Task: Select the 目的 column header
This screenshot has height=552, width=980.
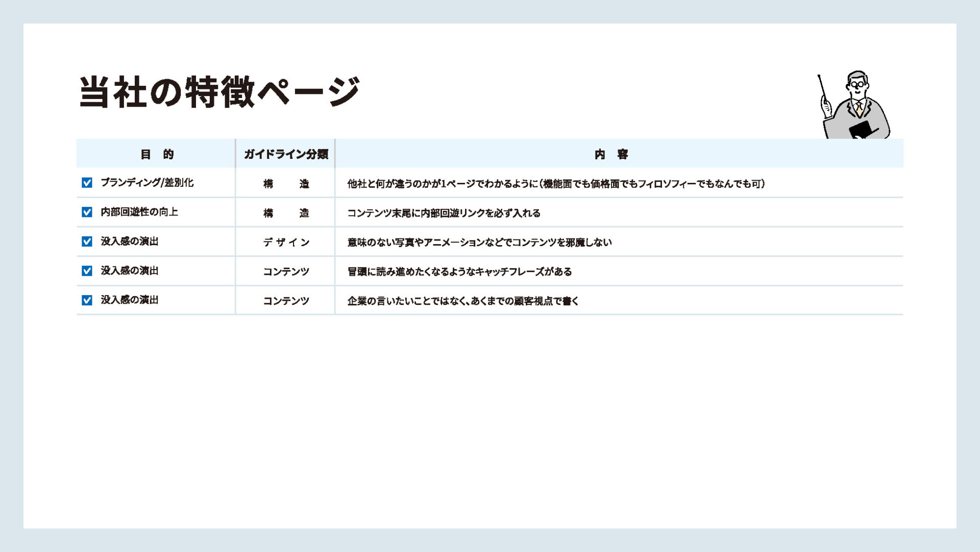Action: [157, 154]
